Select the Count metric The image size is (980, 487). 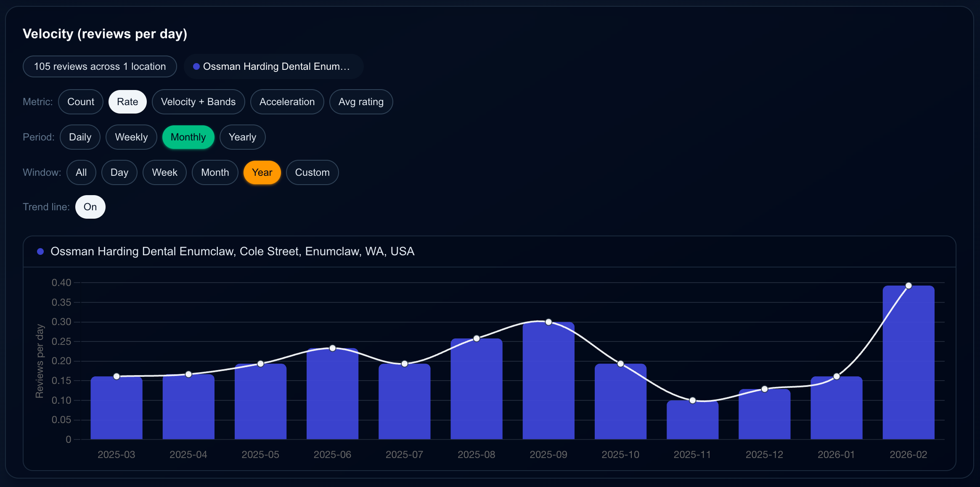pyautogui.click(x=80, y=101)
